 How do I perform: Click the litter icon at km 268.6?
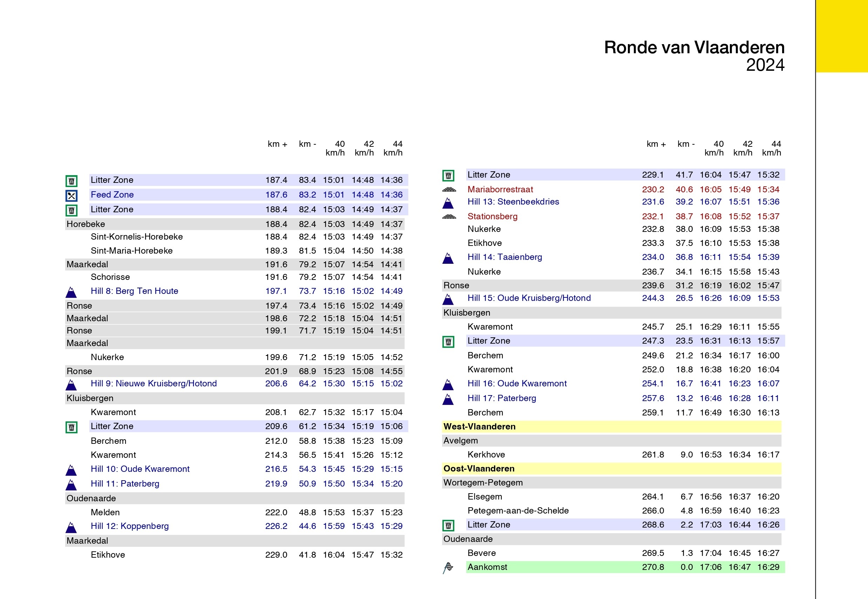[x=448, y=525]
